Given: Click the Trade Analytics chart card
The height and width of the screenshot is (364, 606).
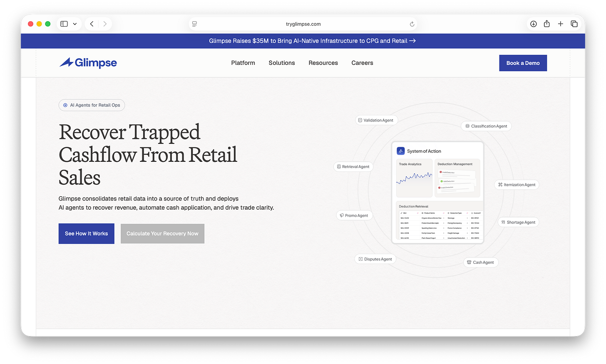Looking at the screenshot, I should (x=414, y=178).
